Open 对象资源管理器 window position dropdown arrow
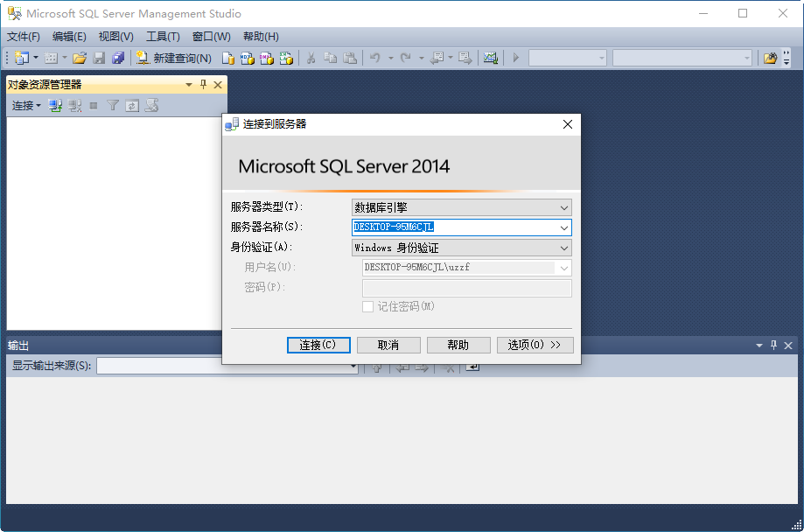Screen dimensions: 804x532 click(189, 85)
